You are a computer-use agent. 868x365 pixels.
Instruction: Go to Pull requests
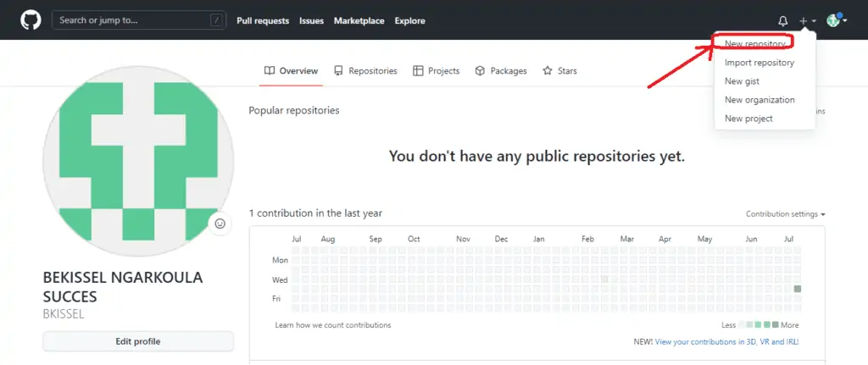point(263,21)
